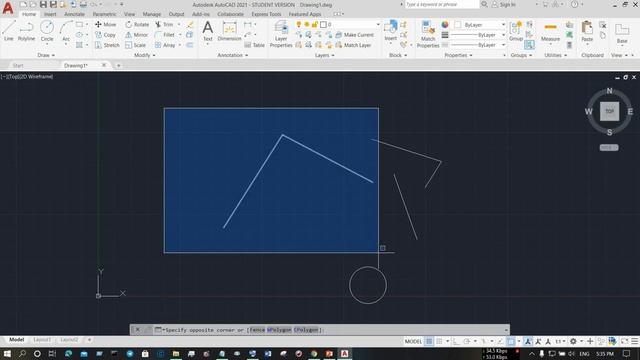Viewport: 640px width, 360px height.
Task: Click the Stretch tool
Action: point(107,45)
